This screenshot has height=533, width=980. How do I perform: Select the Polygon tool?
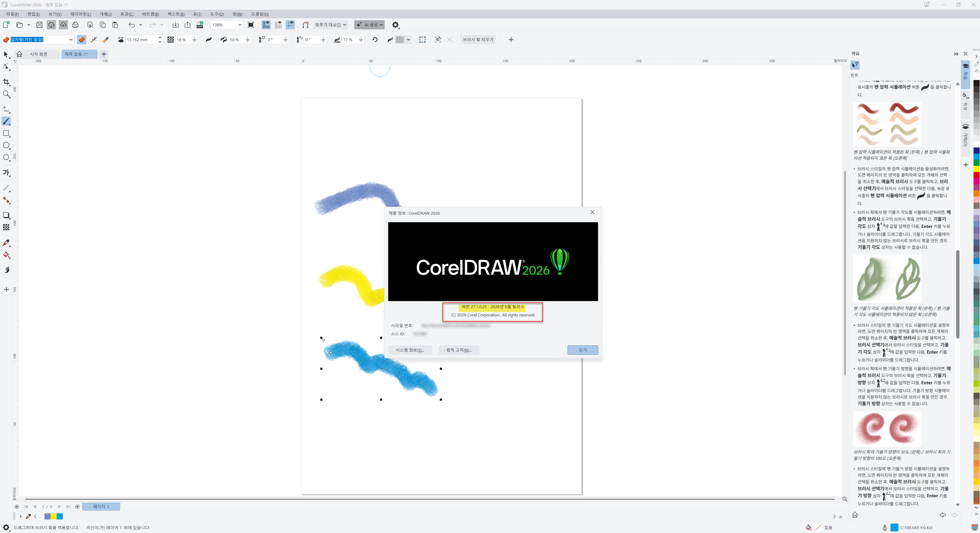click(x=6, y=158)
